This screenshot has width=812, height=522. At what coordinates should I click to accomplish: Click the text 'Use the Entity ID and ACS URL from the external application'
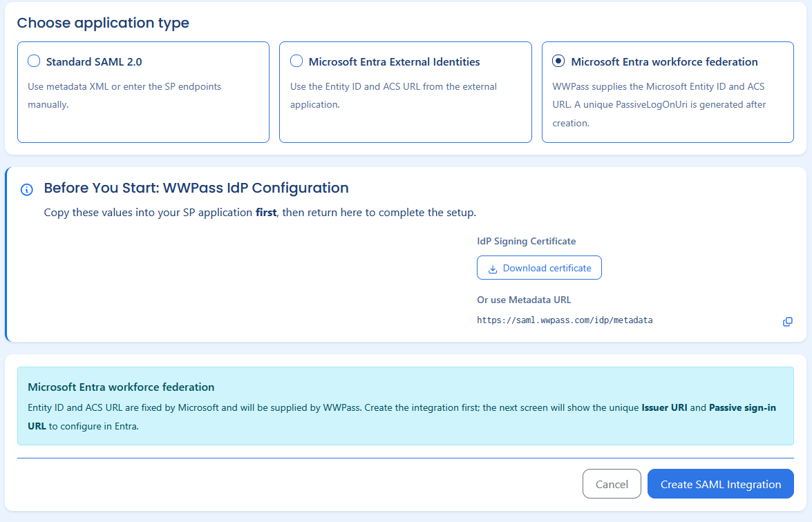393,95
